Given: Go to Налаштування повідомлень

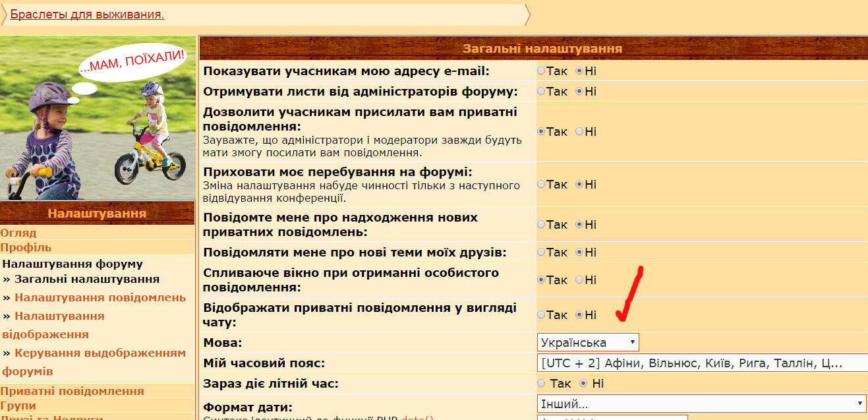Looking at the screenshot, I should [100, 297].
